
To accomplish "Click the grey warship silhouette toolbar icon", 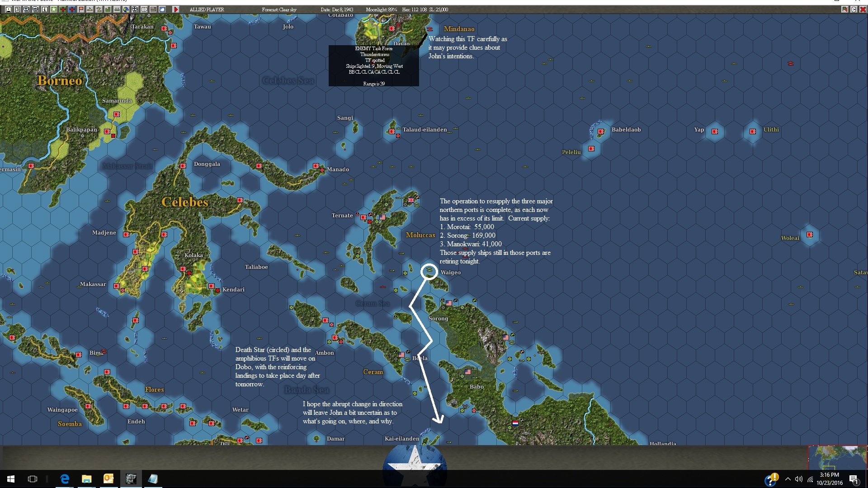I will click(x=117, y=9).
